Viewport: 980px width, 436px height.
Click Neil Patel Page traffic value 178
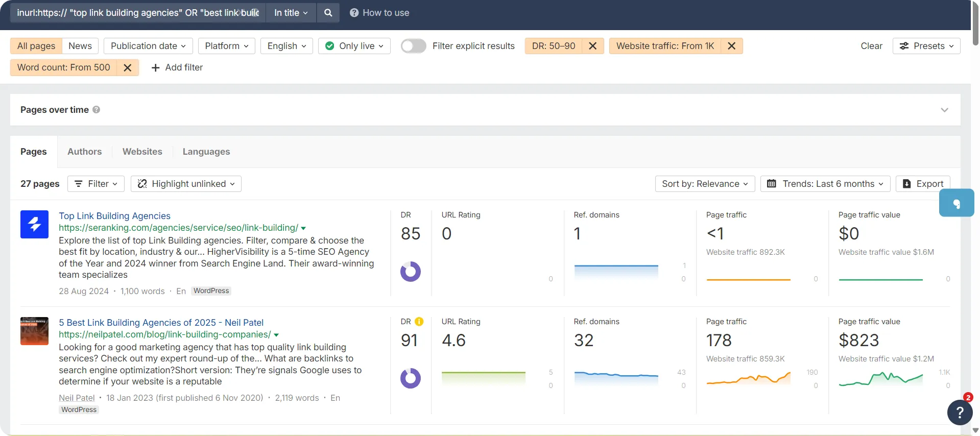(x=719, y=340)
